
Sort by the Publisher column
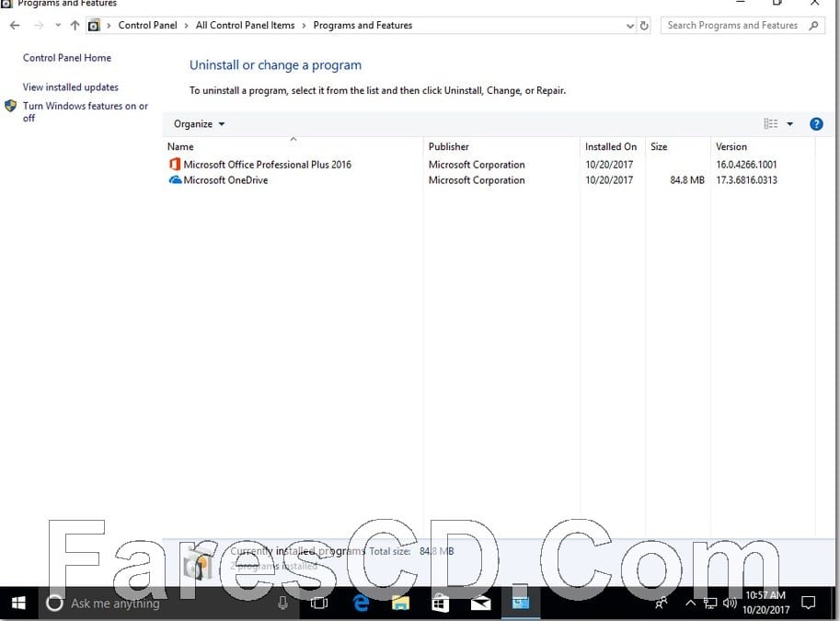coord(501,146)
